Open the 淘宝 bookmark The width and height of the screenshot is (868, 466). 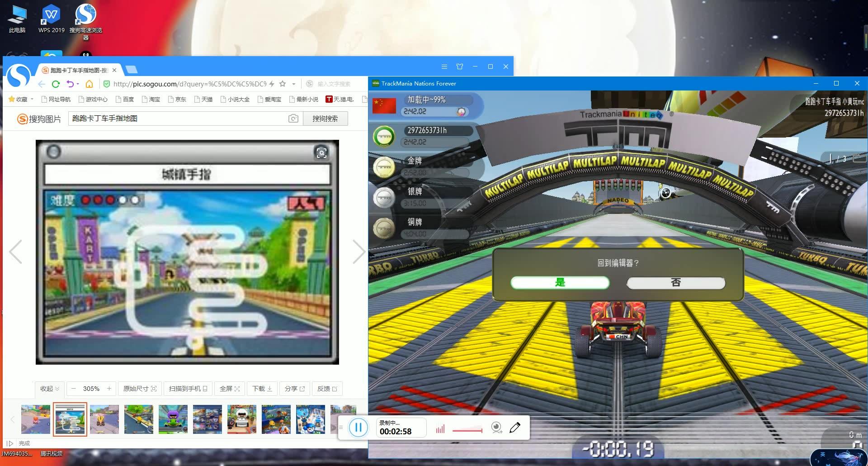[151, 99]
